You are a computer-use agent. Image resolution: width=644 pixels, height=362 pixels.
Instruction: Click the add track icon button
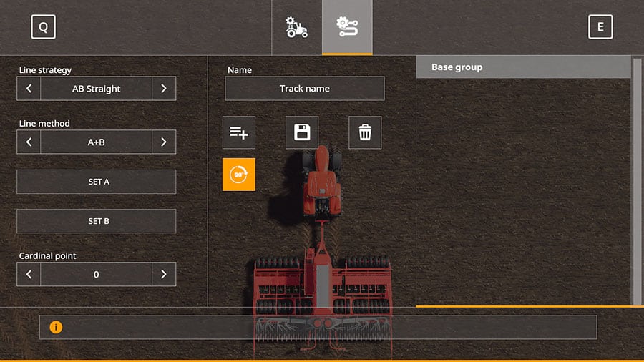[238, 132]
